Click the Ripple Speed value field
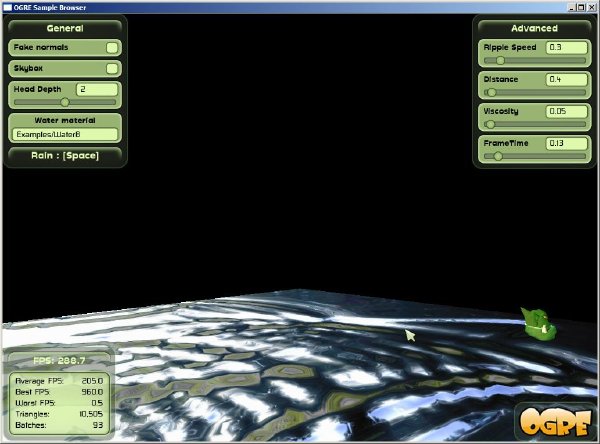Viewport: 600px width, 444px height. [567, 47]
